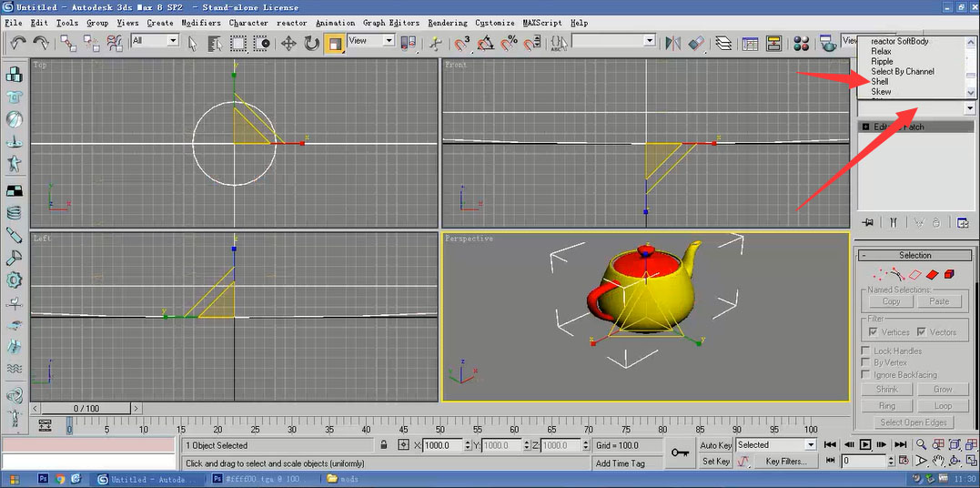The width and height of the screenshot is (980, 488).
Task: Click the Mirror tool icon
Action: [x=673, y=43]
